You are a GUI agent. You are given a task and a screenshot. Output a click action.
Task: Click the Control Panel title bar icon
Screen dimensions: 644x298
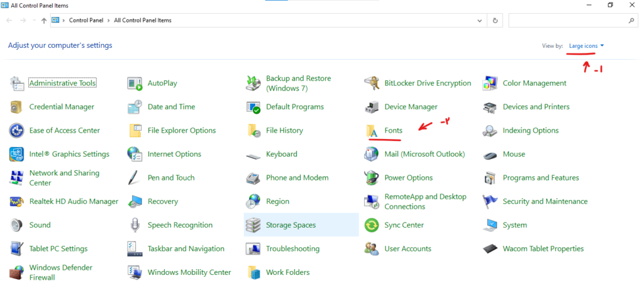(x=5, y=5)
